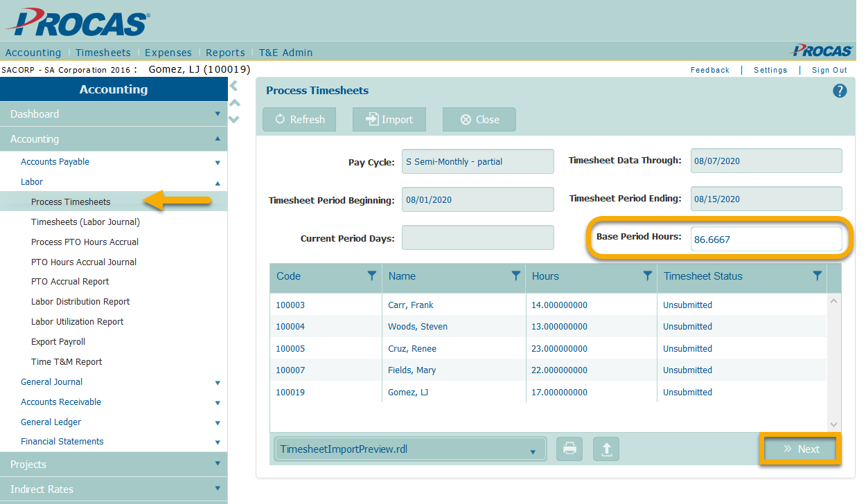
Task: Collapse the Accounting sidebar section
Action: [114, 139]
